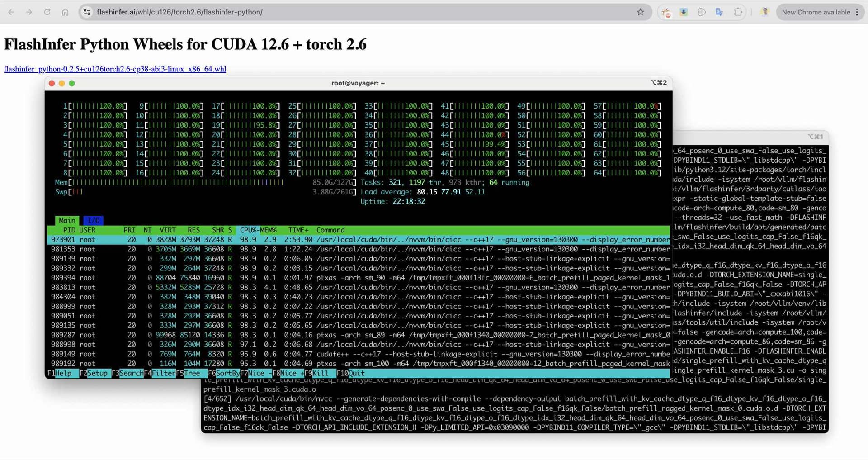Click the browser profile avatar icon
The height and width of the screenshot is (460, 868).
click(765, 12)
